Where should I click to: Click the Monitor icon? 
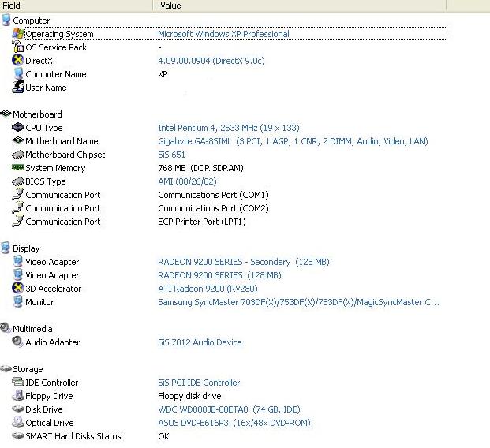coord(18,302)
